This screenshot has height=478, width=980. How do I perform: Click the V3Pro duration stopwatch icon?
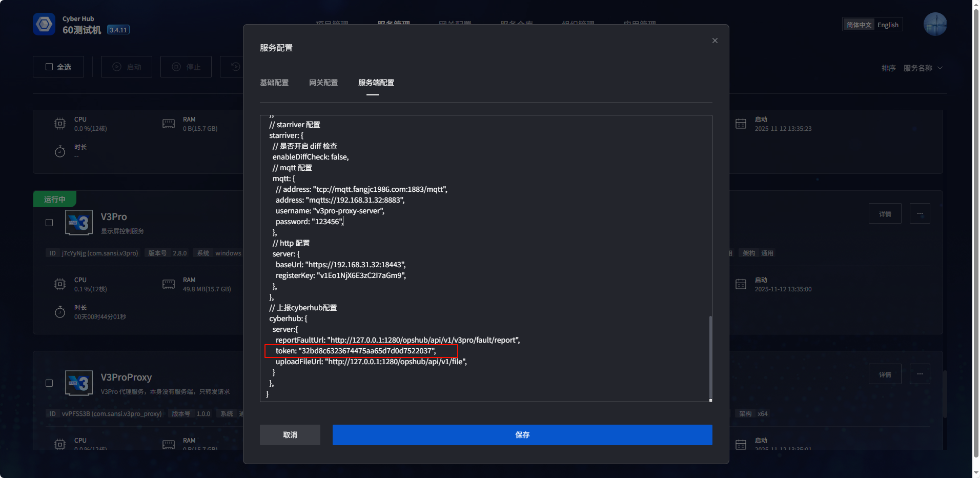point(60,312)
